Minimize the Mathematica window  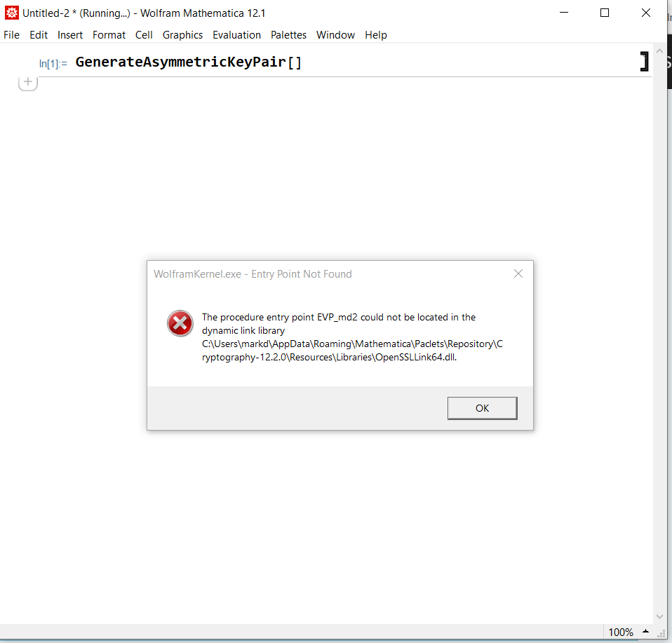[563, 13]
